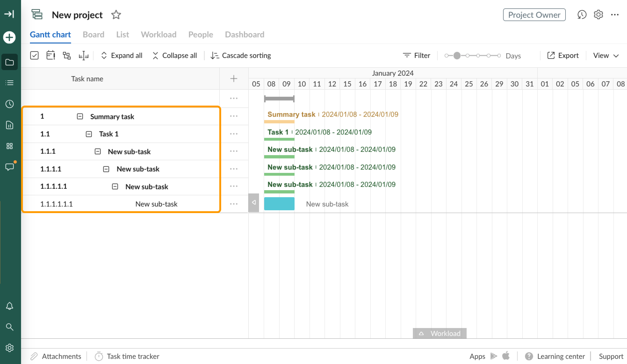Screen dimensions: 627x364
Task: Collapse the Summary task row
Action: pos(80,116)
